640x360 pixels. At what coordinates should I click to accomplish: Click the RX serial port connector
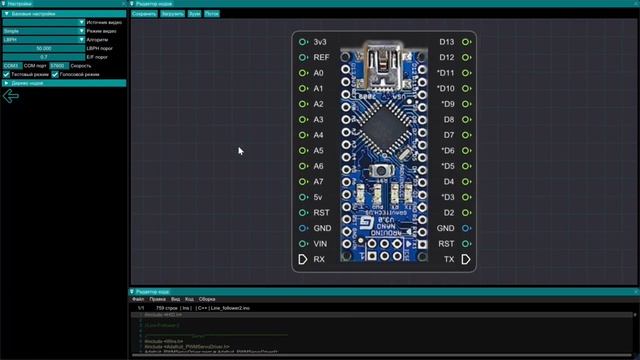click(x=303, y=259)
